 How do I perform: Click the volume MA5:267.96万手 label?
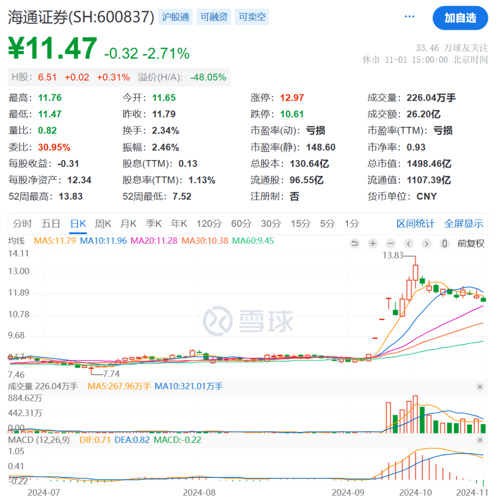point(119,387)
